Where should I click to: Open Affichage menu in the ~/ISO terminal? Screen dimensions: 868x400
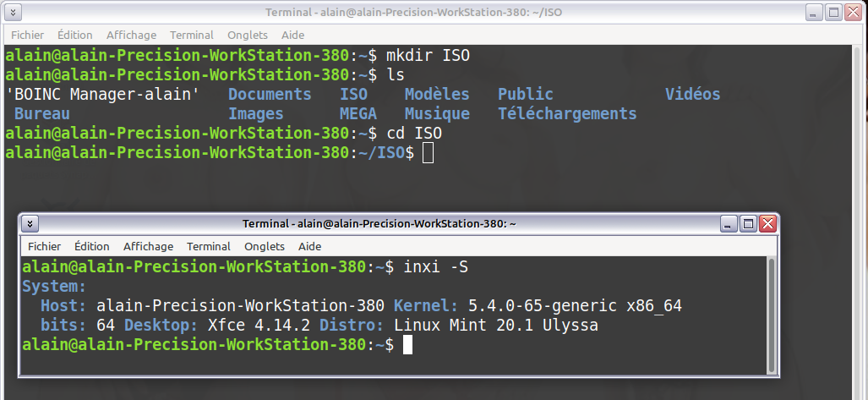tap(131, 35)
